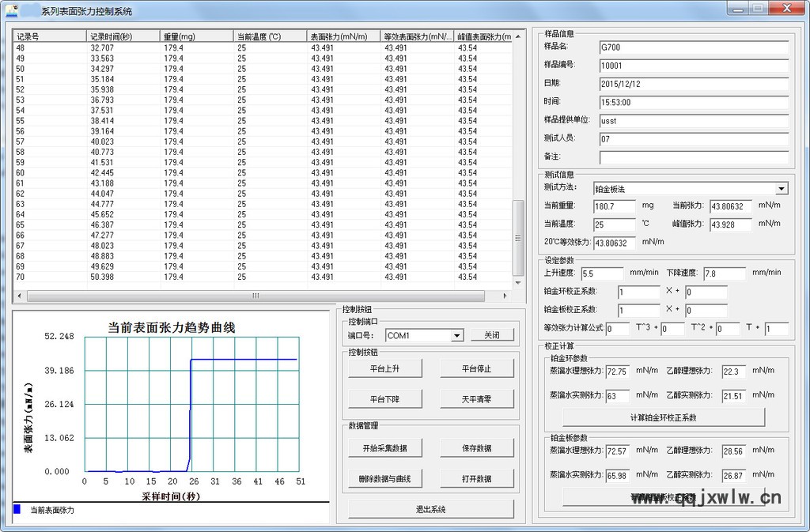Click the 当前张力 field showing 43.80632

click(730, 206)
